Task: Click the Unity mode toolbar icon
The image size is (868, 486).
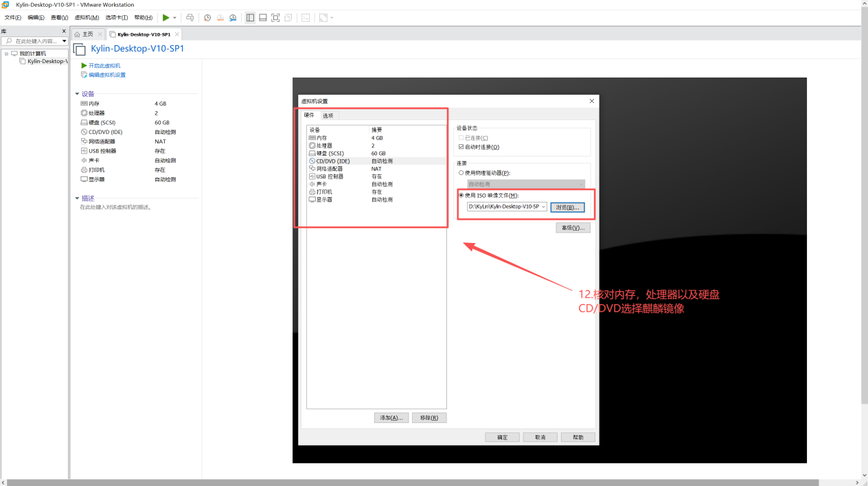Action: tap(288, 17)
